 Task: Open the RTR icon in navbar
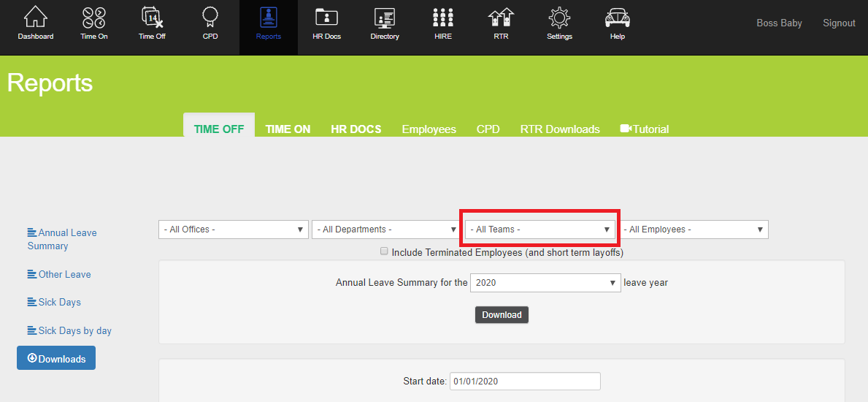coord(501,18)
